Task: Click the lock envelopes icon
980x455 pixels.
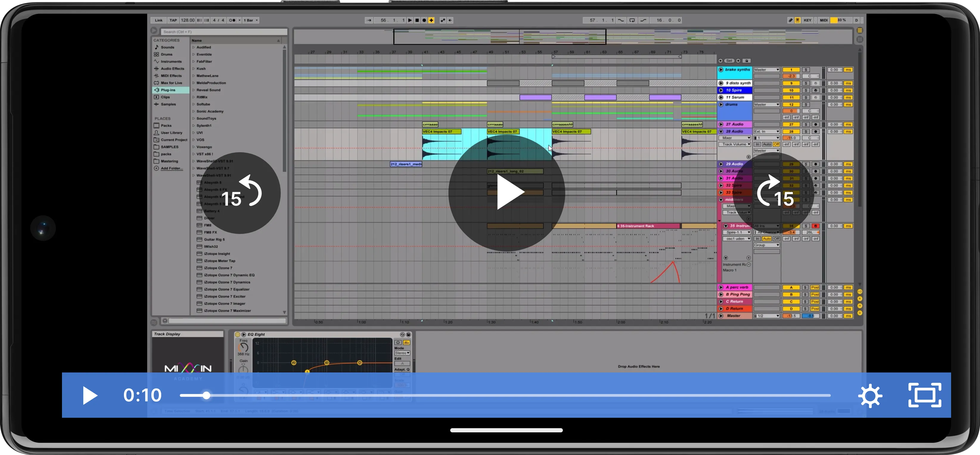Action: pos(746,61)
